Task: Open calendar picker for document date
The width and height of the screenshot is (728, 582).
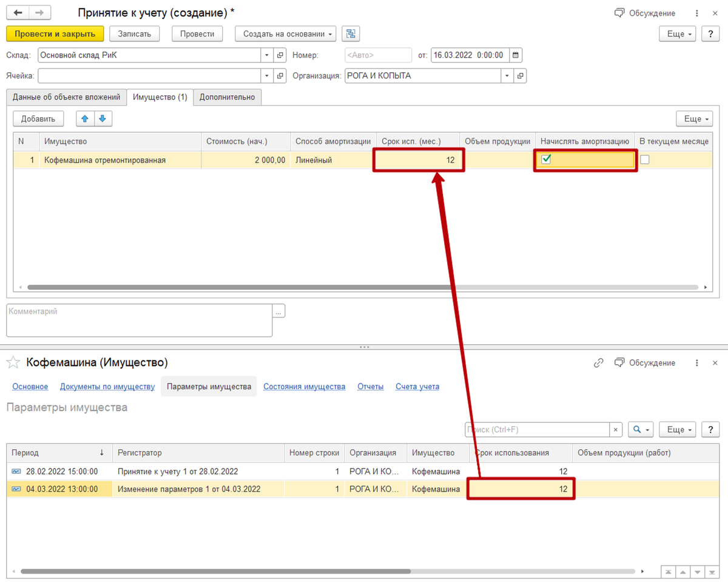Action: [515, 55]
